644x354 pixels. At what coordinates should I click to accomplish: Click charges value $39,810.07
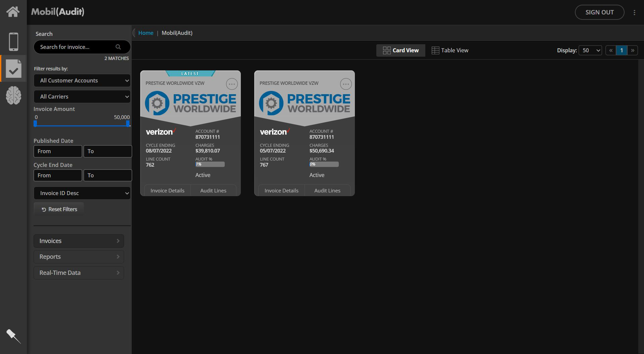pyautogui.click(x=208, y=151)
